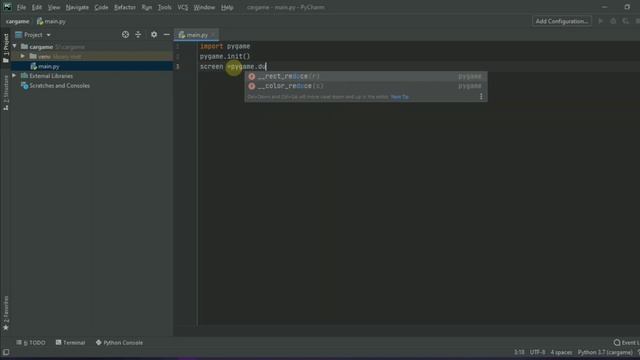Click the Add Configuration button
Viewport: 640px width, 360px height.
point(562,21)
